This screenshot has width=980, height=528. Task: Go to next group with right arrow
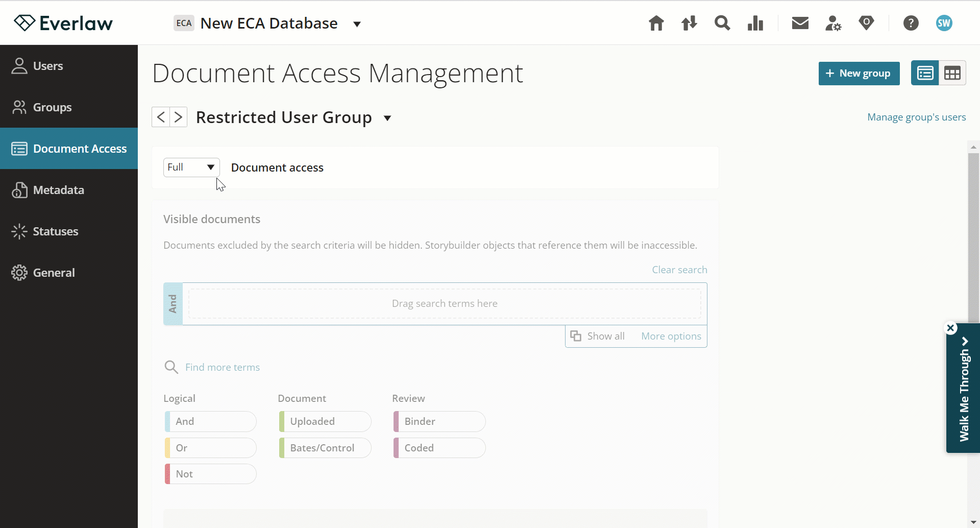click(178, 117)
